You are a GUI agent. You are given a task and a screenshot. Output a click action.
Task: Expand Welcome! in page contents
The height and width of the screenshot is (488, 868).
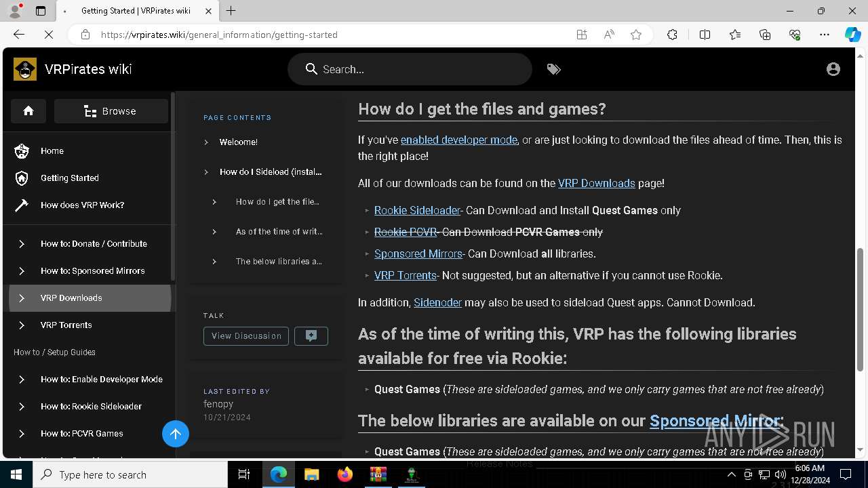coord(206,142)
